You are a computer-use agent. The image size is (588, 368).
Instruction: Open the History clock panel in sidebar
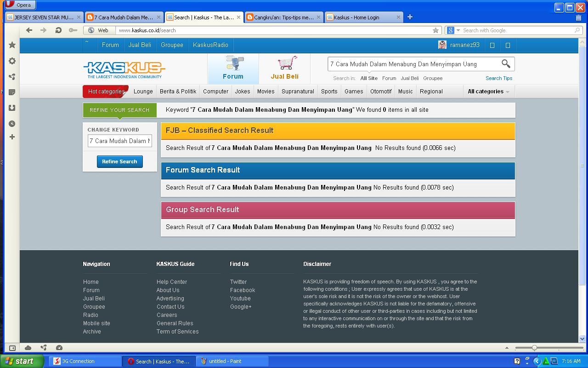[12, 123]
